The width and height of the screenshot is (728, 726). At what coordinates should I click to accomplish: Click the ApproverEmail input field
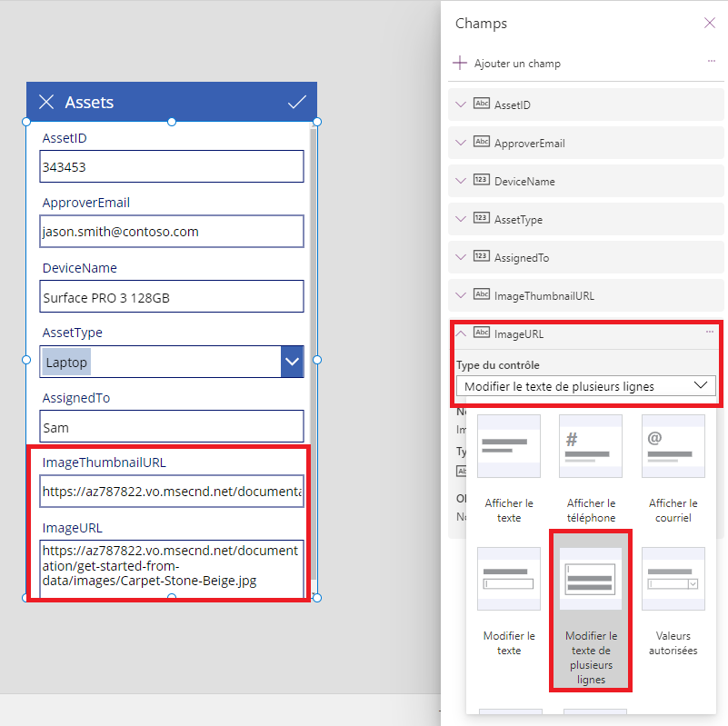pyautogui.click(x=172, y=231)
